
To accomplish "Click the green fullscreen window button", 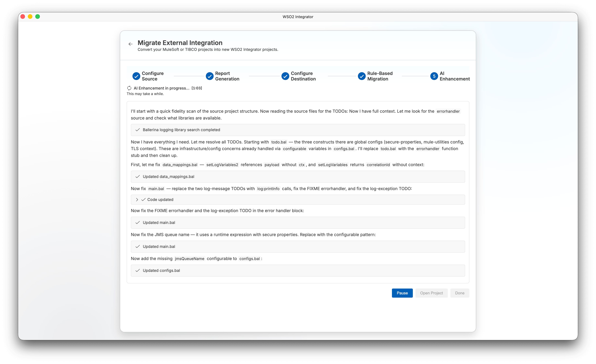I will [37, 17].
